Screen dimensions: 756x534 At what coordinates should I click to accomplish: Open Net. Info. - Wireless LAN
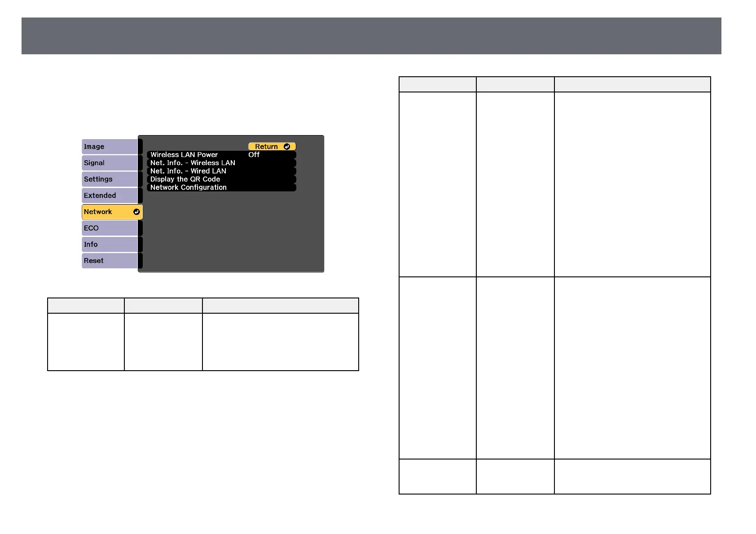coord(221,163)
